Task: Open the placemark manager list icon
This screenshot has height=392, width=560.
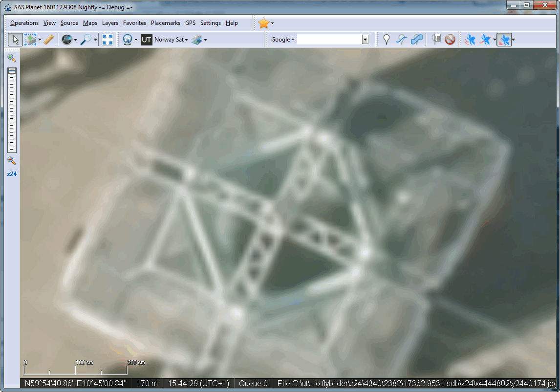Action: (436, 40)
